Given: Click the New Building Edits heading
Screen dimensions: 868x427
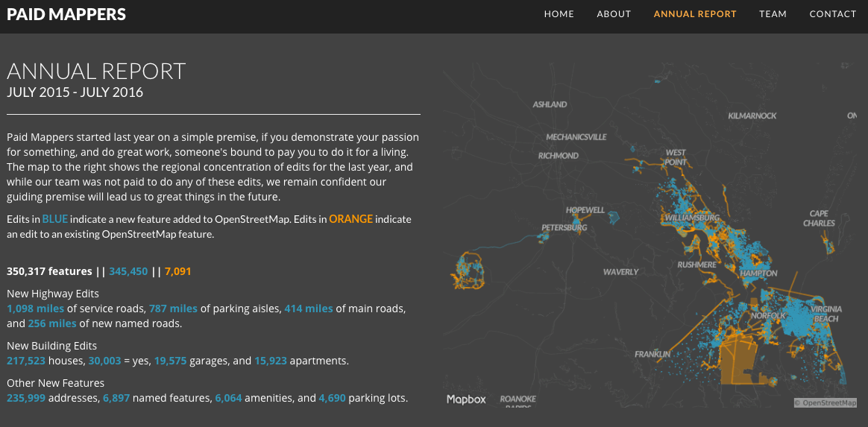Looking at the screenshot, I should point(52,346).
